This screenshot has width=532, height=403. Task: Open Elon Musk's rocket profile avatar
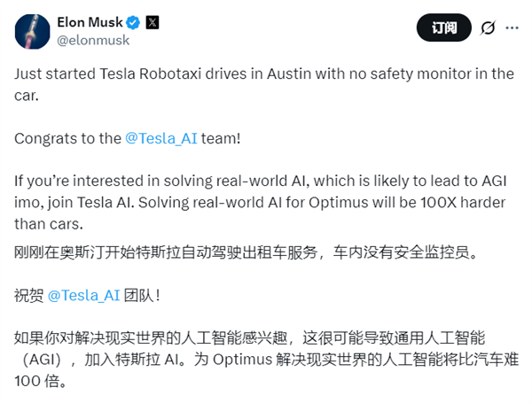31,29
